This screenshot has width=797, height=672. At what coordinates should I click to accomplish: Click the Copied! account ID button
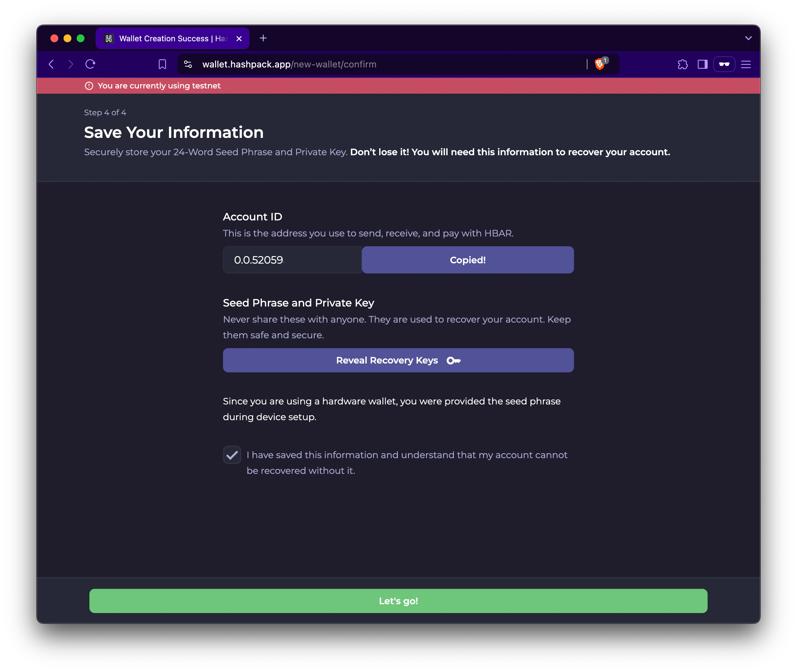tap(468, 260)
